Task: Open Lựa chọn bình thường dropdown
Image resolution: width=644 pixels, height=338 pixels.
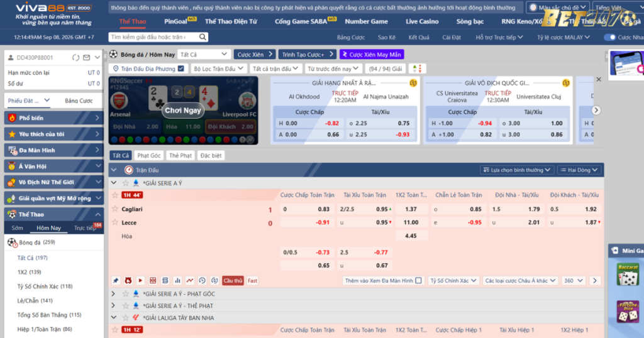Action: coord(517,170)
